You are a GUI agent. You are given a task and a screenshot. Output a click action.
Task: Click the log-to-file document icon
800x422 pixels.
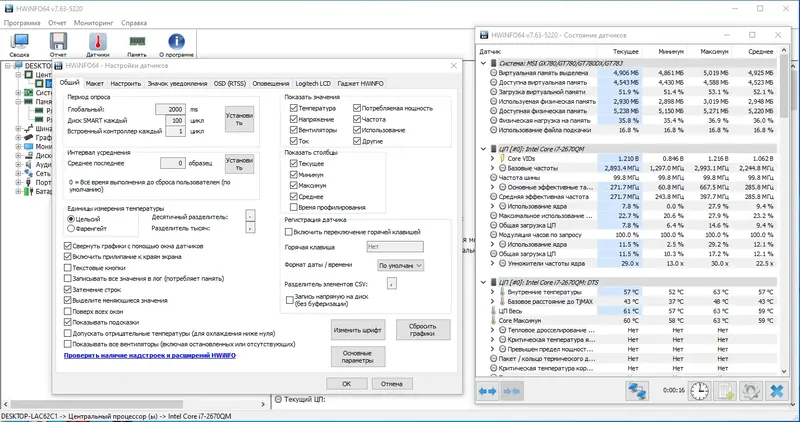725,391
